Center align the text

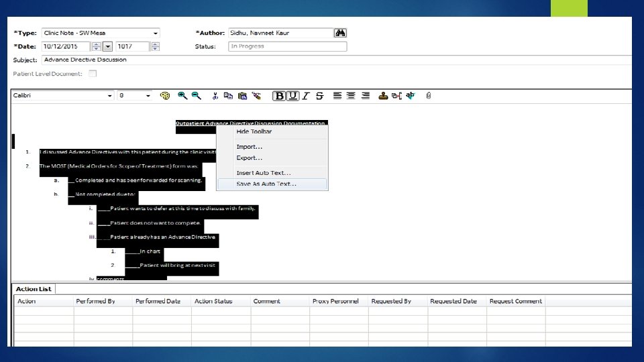[351, 96]
